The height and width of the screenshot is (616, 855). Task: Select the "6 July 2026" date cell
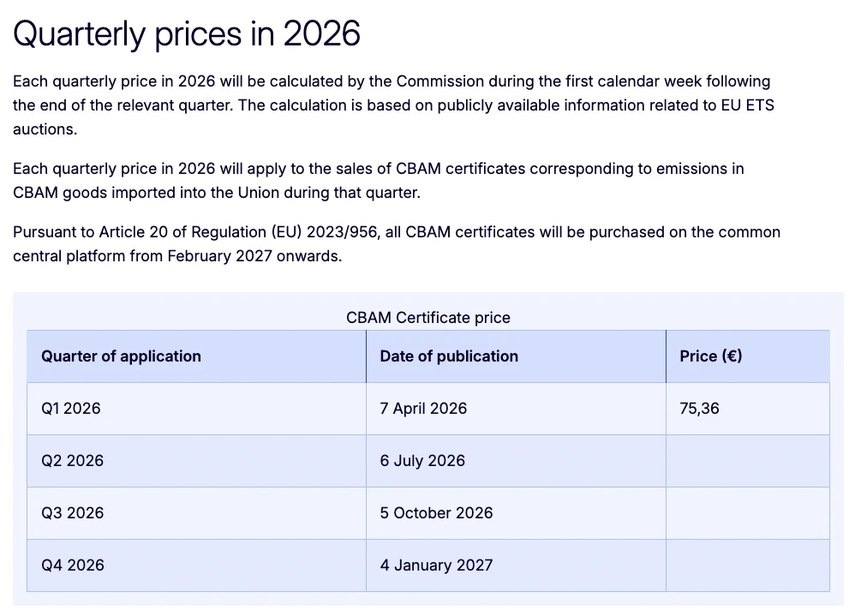422,461
